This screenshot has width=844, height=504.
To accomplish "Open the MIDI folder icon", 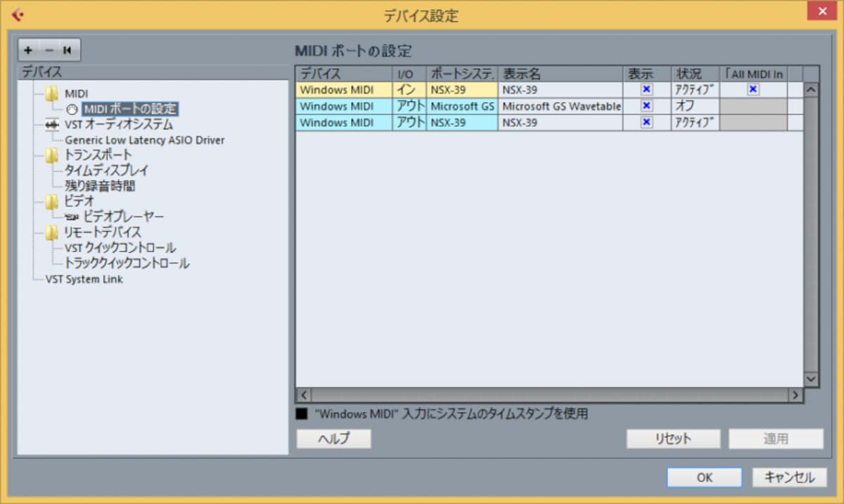I will pos(52,93).
